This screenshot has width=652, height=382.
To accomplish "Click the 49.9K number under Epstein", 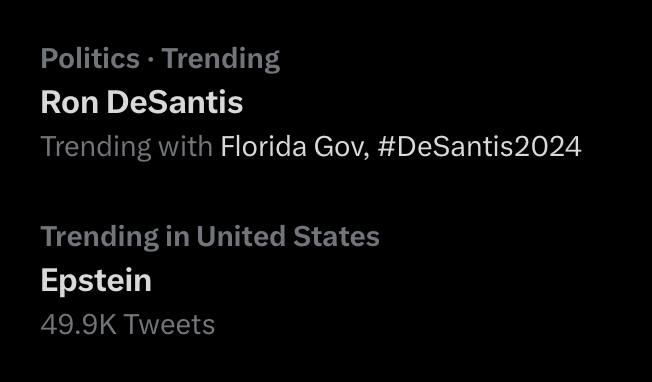I will (79, 324).
